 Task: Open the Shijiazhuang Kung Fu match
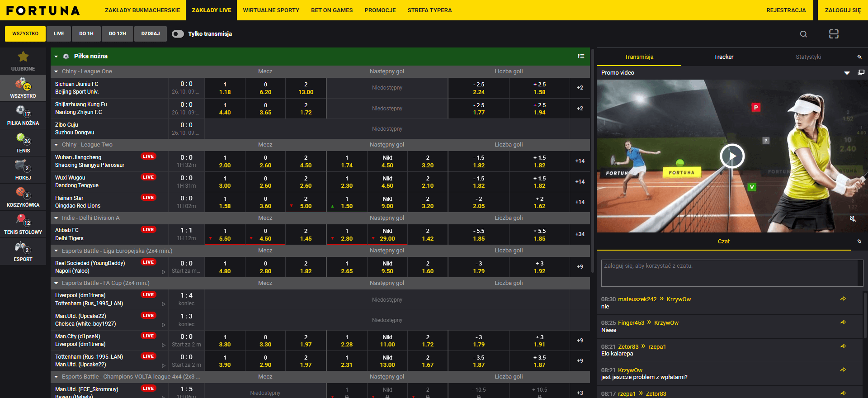click(x=109, y=109)
